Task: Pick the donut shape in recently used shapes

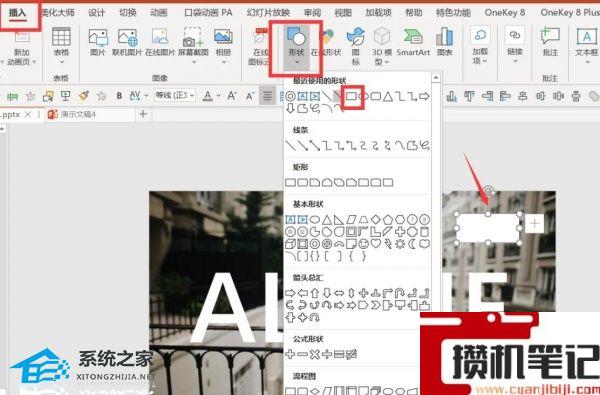Action: [x=290, y=96]
